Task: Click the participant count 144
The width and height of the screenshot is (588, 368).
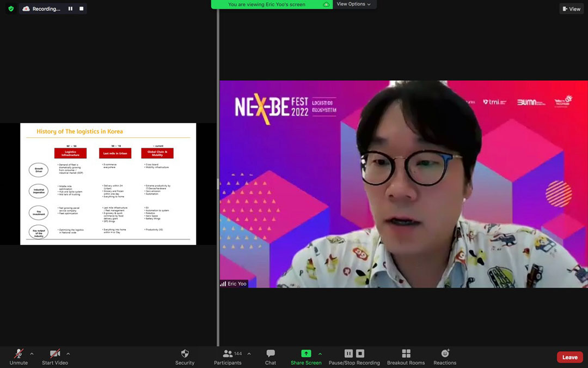Action: pos(238,354)
